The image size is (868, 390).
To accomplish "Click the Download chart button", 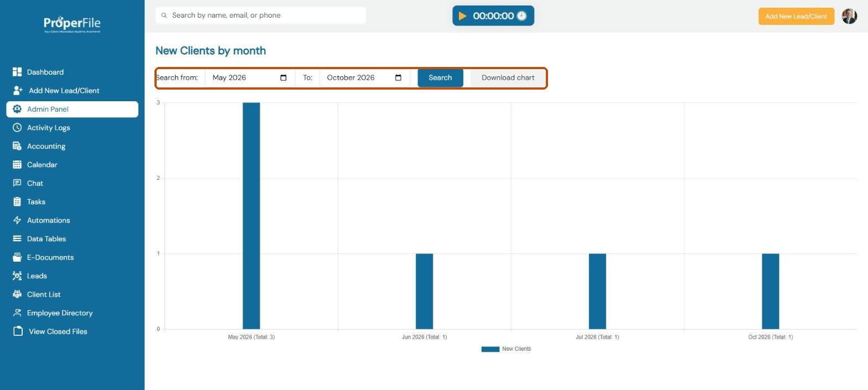I will click(x=508, y=77).
